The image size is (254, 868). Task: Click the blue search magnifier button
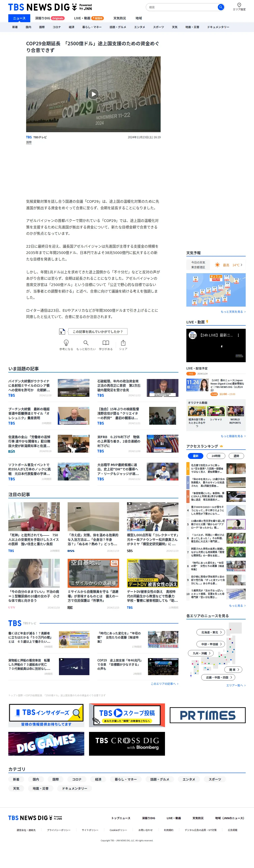click(221, 7)
